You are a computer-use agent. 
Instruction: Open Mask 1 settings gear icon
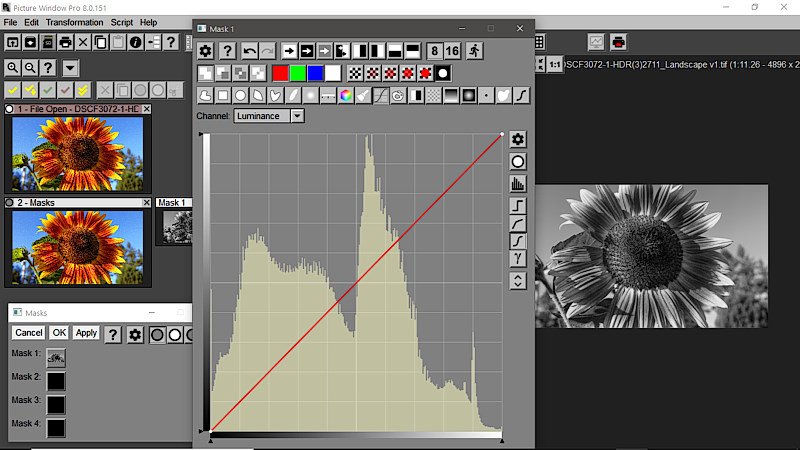click(206, 50)
